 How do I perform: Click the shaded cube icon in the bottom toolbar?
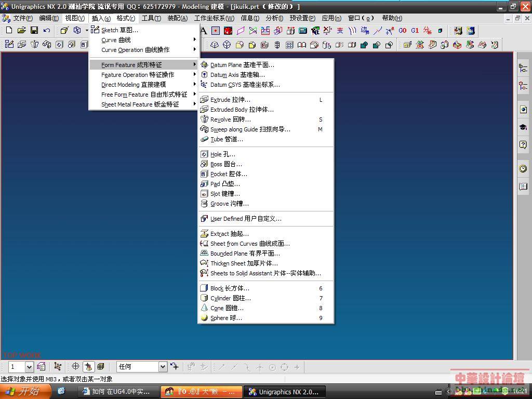pyautogui.click(x=101, y=366)
